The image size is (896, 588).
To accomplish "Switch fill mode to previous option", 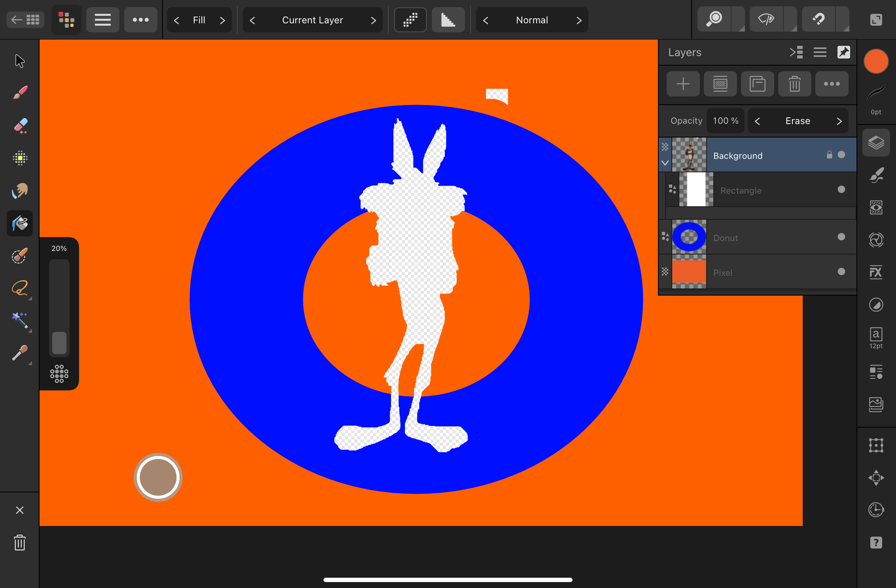I will click(x=177, y=20).
